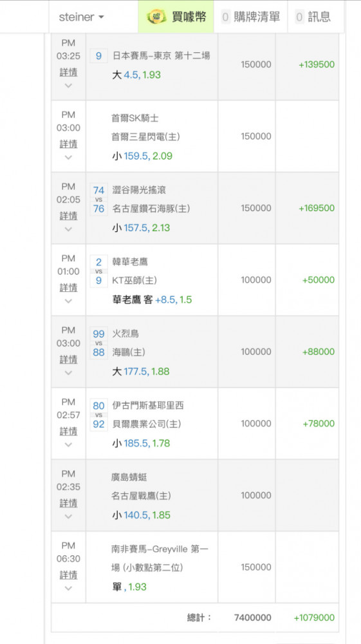Click the 大 177.5, 1.88 bet line
361x644 pixels.
point(141,372)
